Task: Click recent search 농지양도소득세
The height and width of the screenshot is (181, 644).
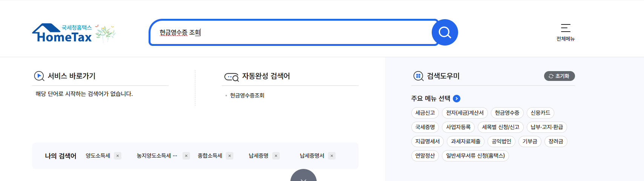Action: 157,156
